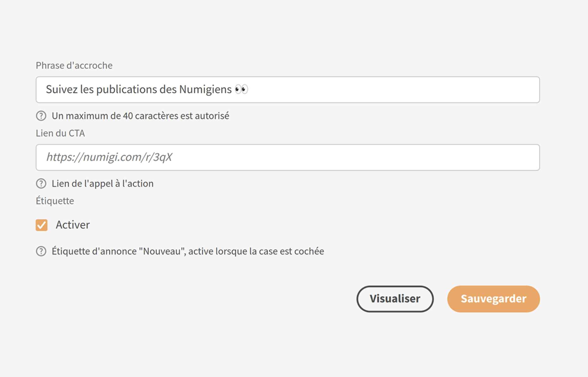Click the orange Sauvegarder button
Viewport: 588px width, 377px height.
pyautogui.click(x=493, y=299)
